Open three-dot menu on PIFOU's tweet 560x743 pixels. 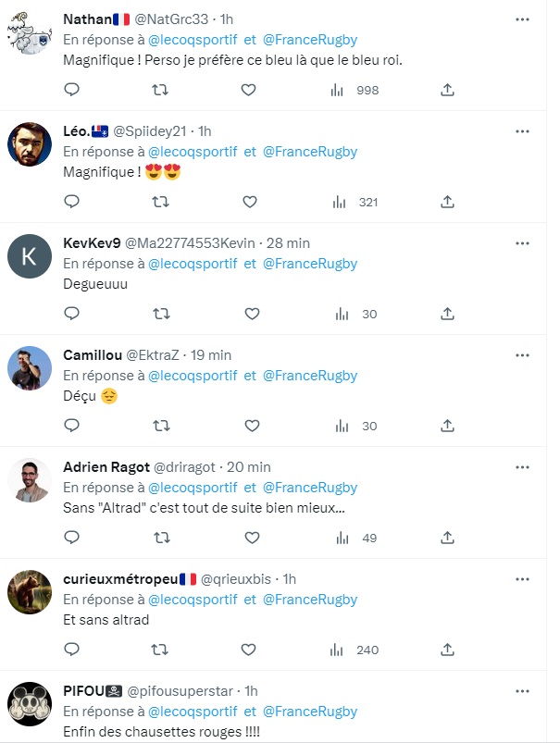click(x=523, y=690)
